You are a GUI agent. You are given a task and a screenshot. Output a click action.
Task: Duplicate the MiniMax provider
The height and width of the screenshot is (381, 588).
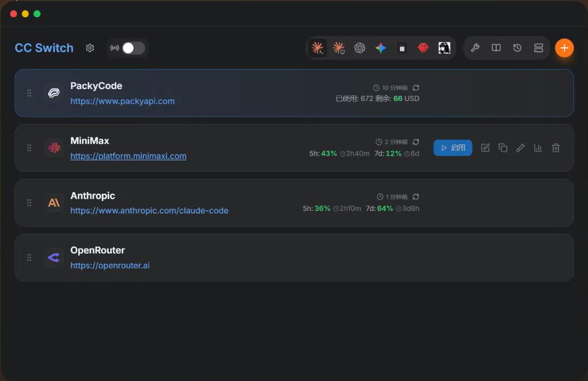coord(503,148)
